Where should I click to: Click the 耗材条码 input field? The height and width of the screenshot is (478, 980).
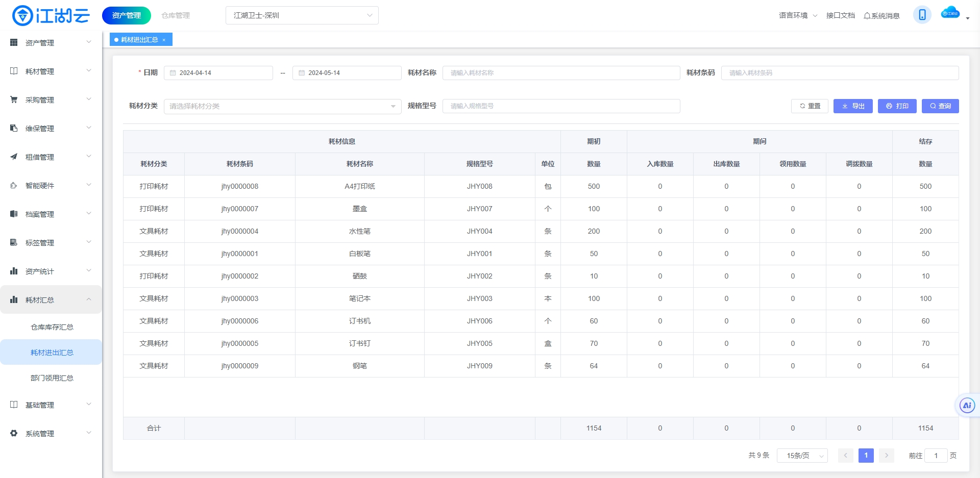click(840, 73)
